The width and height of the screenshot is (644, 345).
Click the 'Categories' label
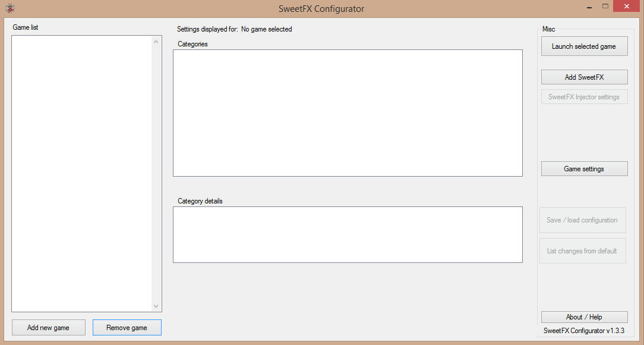[x=192, y=44]
